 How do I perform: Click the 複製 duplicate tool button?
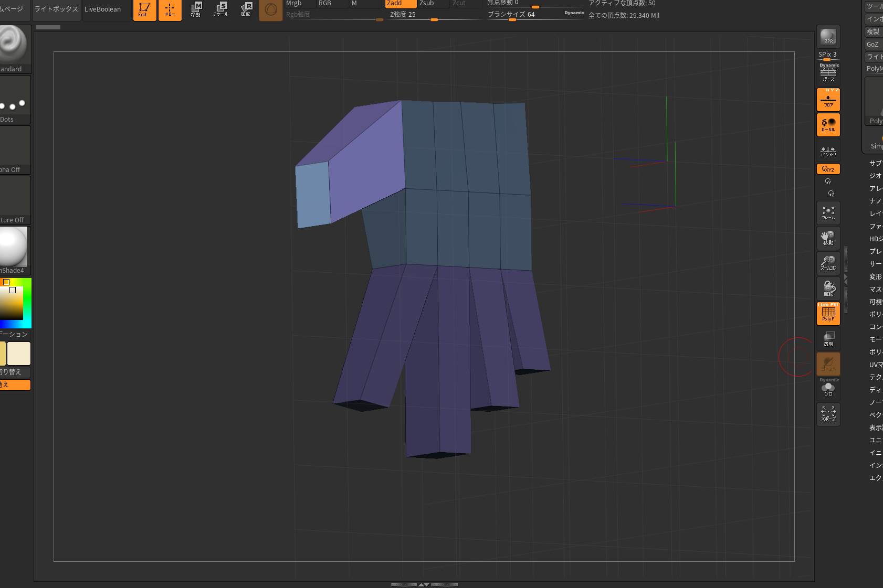click(x=874, y=31)
